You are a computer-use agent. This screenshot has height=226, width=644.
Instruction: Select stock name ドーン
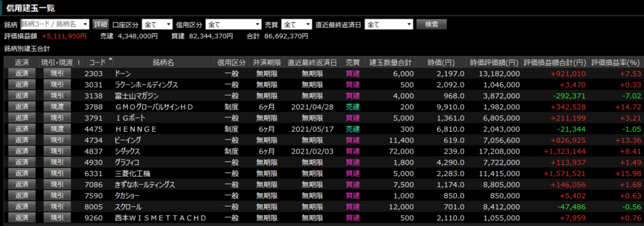123,73
